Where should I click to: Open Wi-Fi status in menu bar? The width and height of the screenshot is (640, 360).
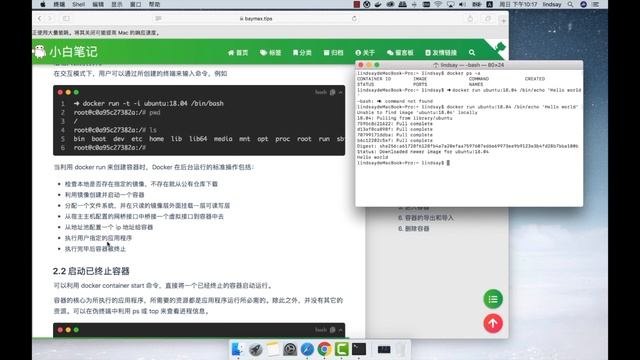click(438, 4)
